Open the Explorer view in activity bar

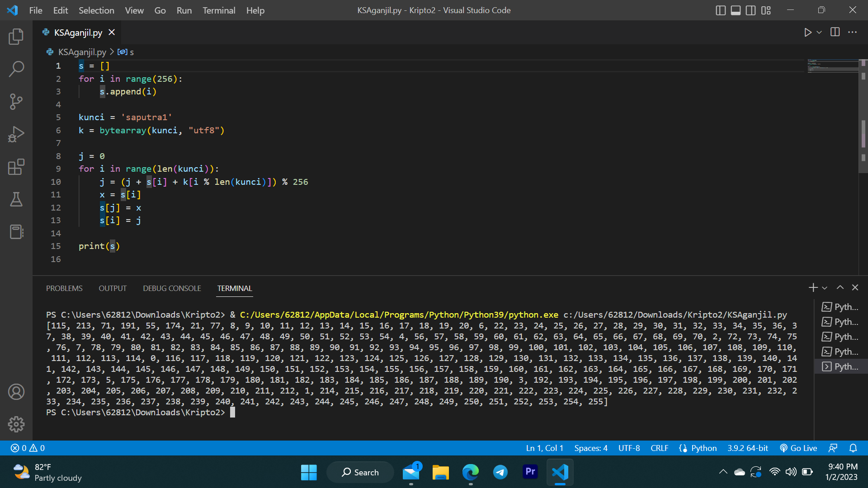16,37
